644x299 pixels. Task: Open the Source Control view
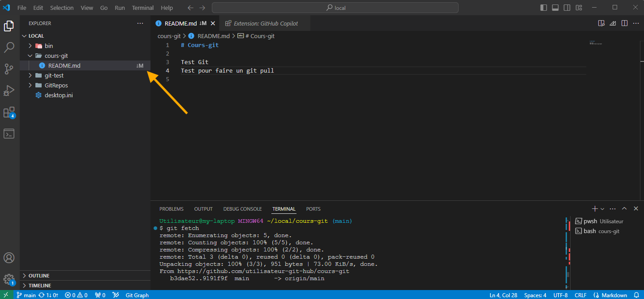[x=9, y=69]
